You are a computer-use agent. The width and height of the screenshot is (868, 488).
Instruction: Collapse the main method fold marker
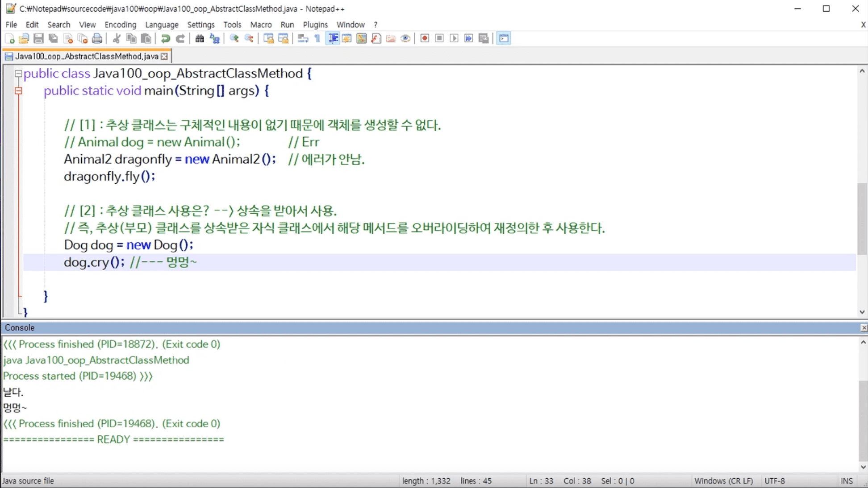[18, 91]
